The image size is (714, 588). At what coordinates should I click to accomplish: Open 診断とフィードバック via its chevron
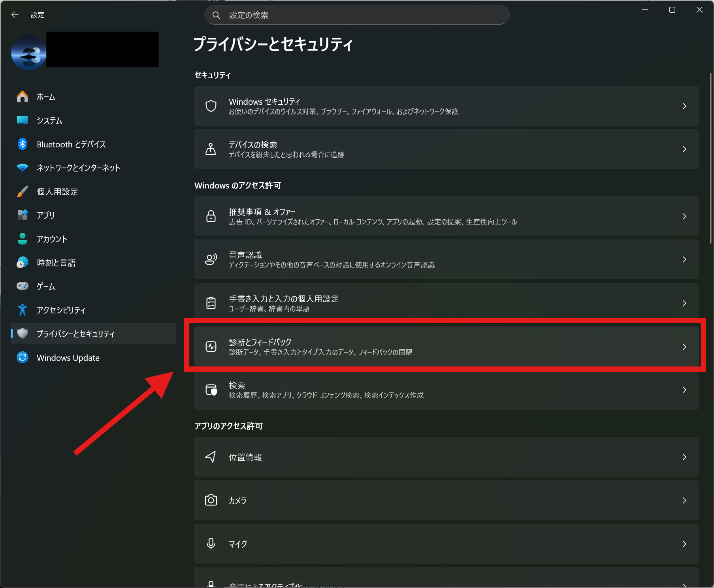click(684, 347)
